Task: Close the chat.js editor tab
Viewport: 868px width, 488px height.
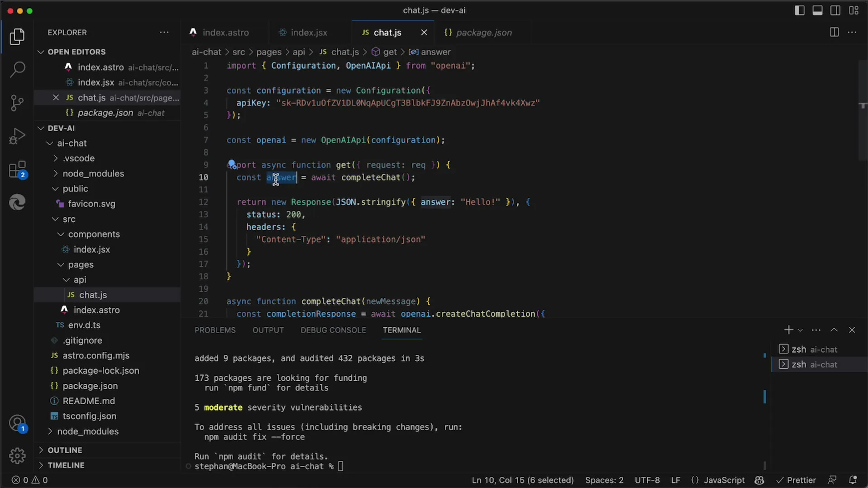Action: tap(424, 33)
